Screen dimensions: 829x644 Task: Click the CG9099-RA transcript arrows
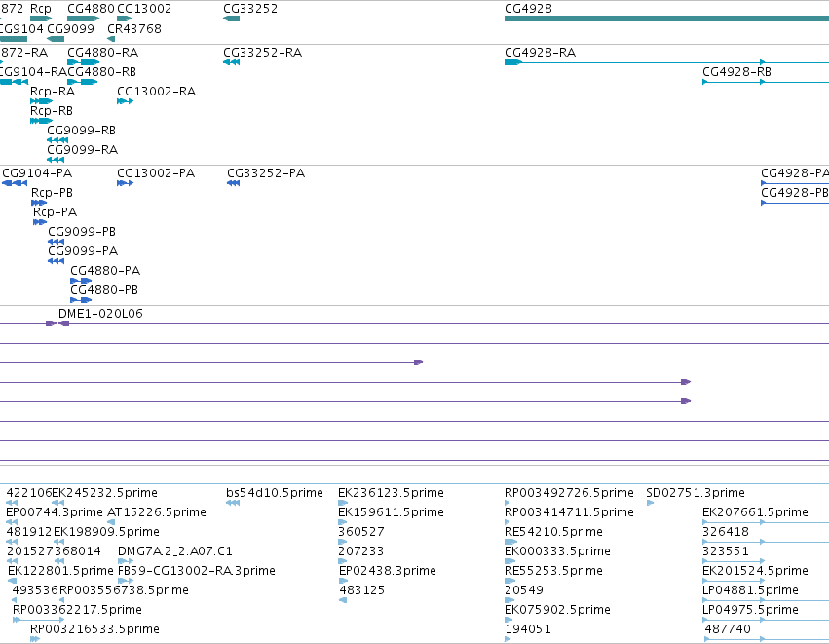tap(56, 160)
